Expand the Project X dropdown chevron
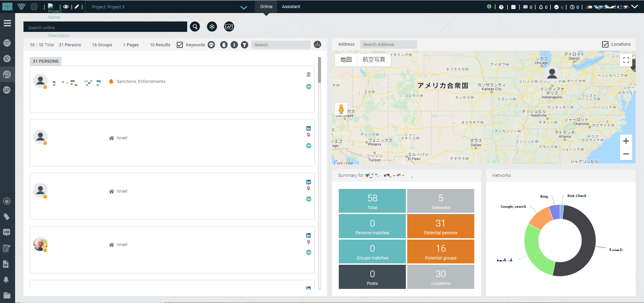The image size is (644, 303). (244, 7)
